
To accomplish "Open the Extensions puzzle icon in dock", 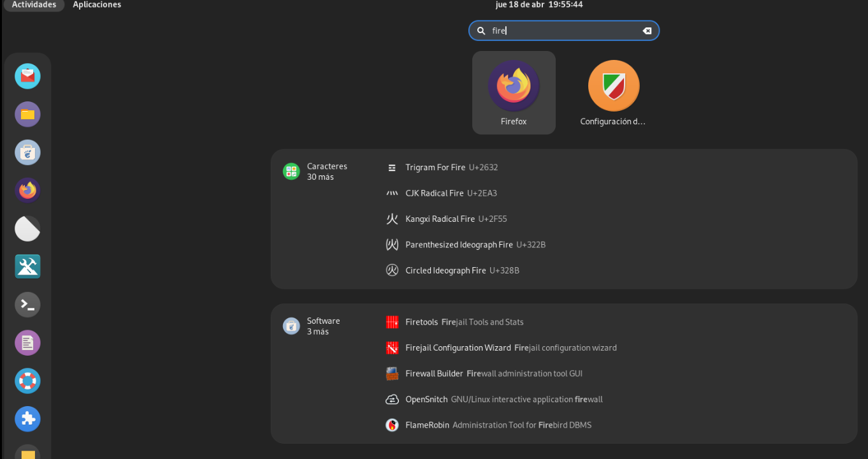I will [x=27, y=419].
